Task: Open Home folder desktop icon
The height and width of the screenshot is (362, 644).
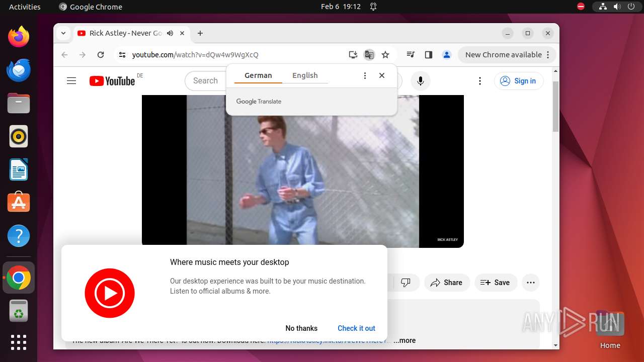Action: [x=610, y=329]
